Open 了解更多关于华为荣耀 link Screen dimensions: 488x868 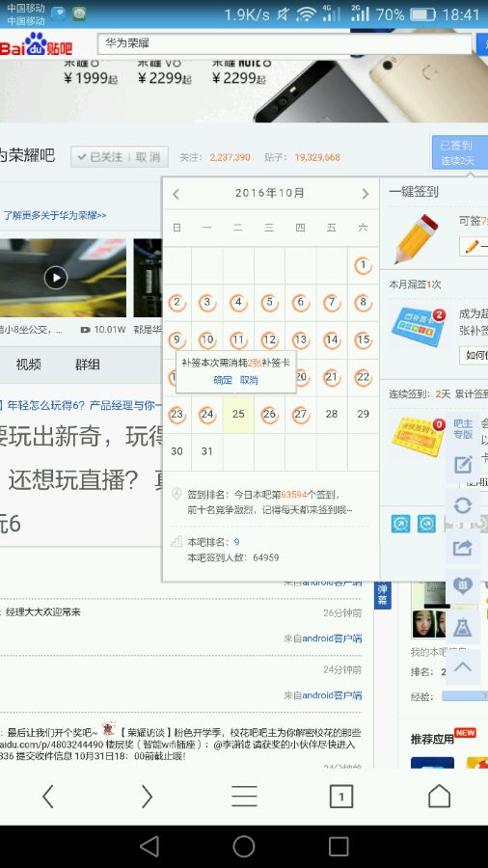click(x=54, y=215)
